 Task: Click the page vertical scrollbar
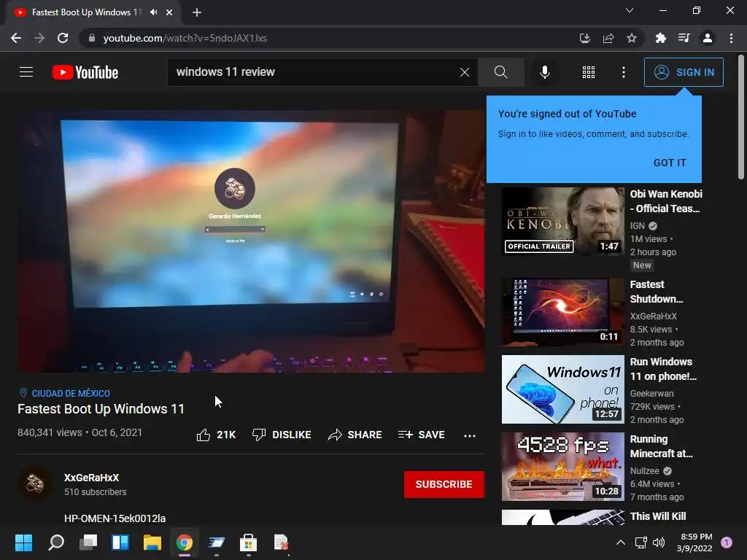click(741, 117)
